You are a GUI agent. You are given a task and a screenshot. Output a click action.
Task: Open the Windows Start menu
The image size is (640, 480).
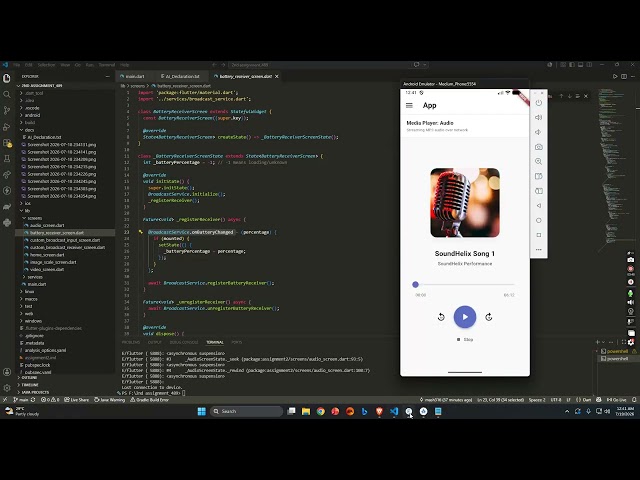[202, 411]
